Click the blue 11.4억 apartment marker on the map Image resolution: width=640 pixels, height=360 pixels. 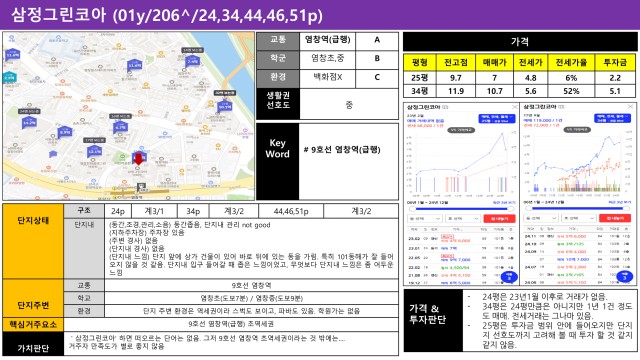[x=135, y=64]
